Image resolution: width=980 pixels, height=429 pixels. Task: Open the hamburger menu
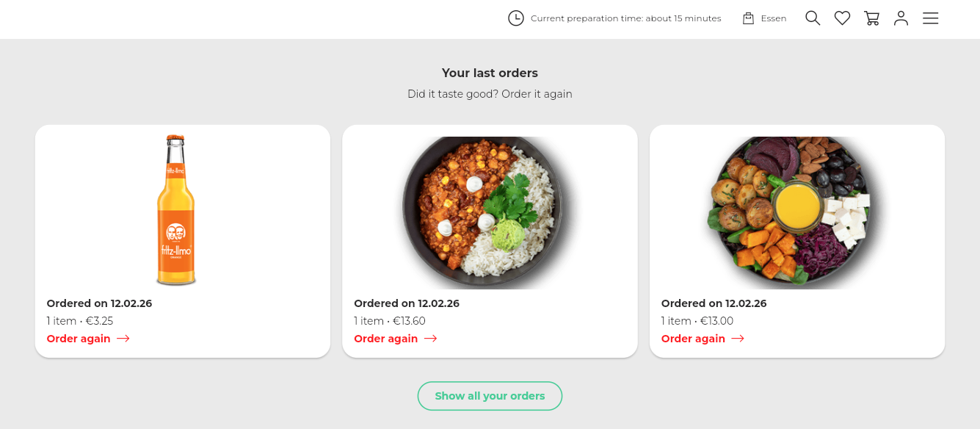[x=930, y=18]
